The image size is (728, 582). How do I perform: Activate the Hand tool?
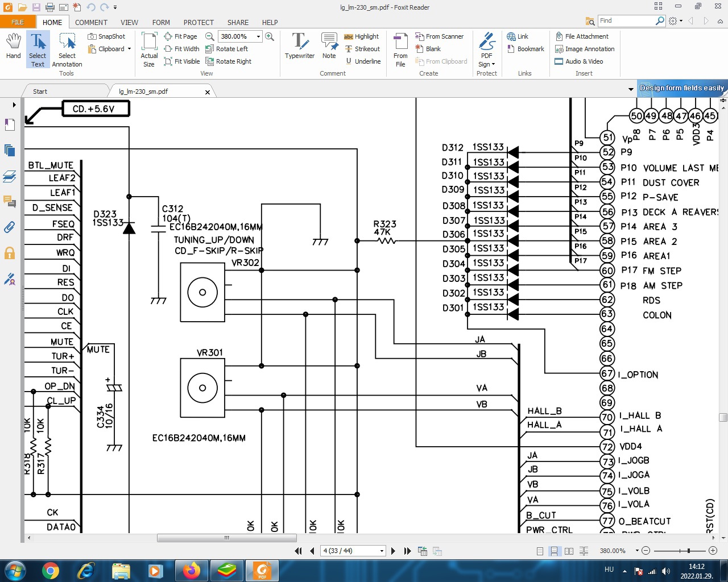[x=14, y=46]
